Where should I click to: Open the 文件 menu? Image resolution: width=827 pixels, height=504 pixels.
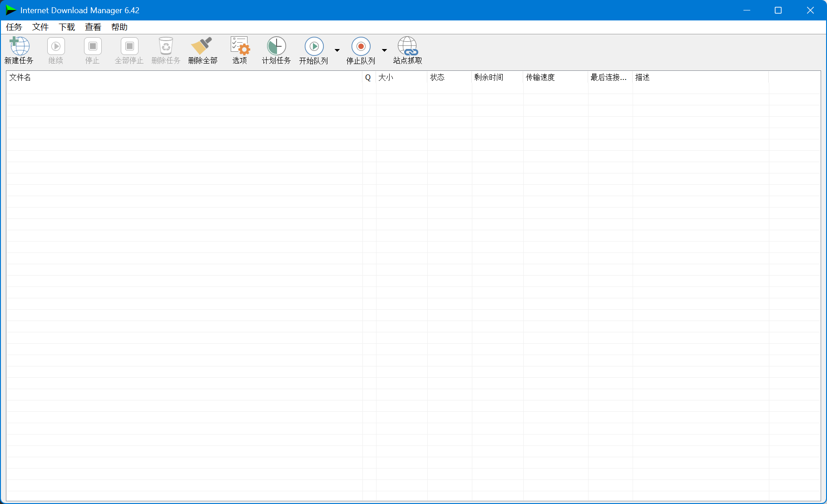(40, 27)
